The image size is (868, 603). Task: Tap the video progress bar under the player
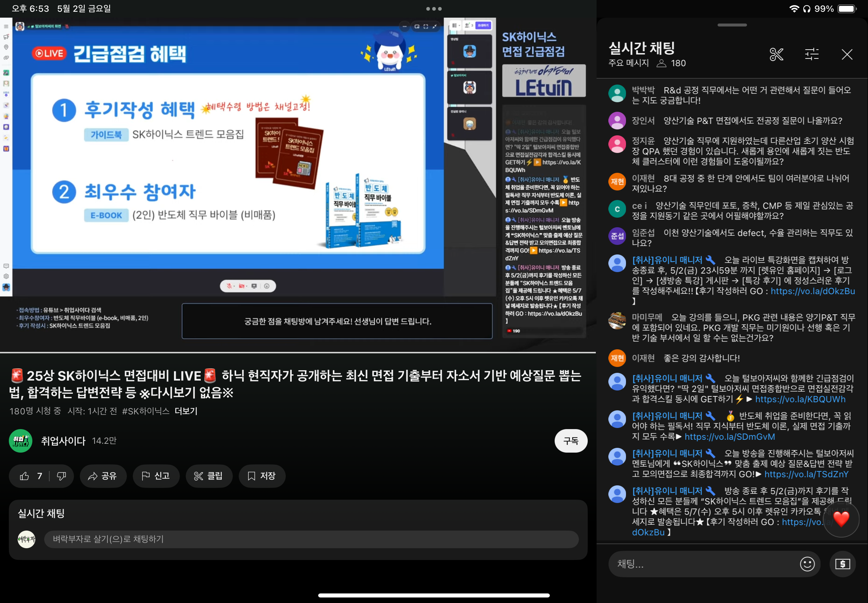(298, 353)
